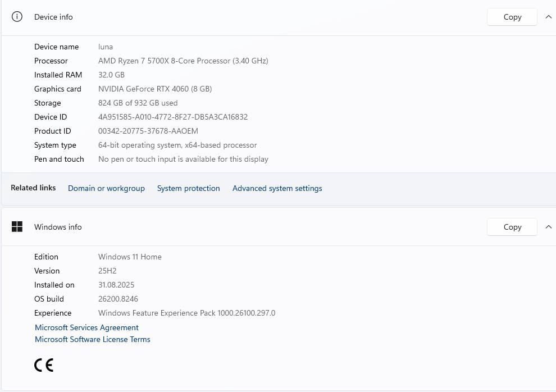Click the Installed RAM label

point(58,75)
